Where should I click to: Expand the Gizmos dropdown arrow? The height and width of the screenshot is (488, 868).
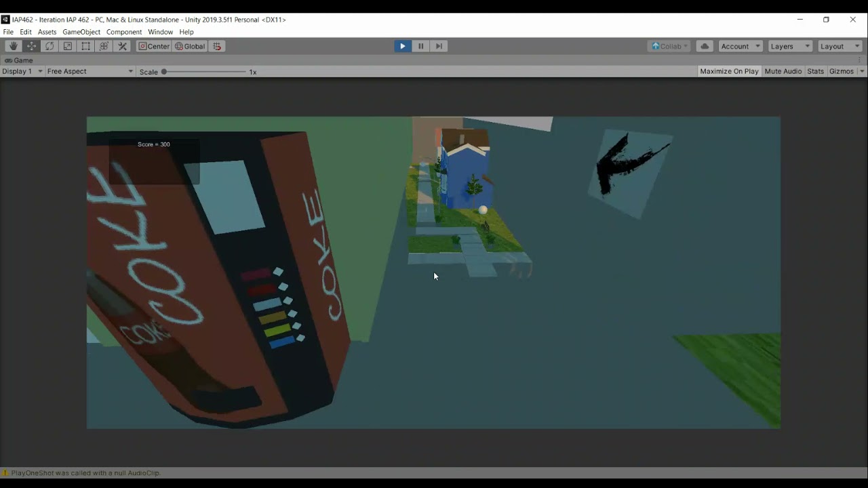862,71
